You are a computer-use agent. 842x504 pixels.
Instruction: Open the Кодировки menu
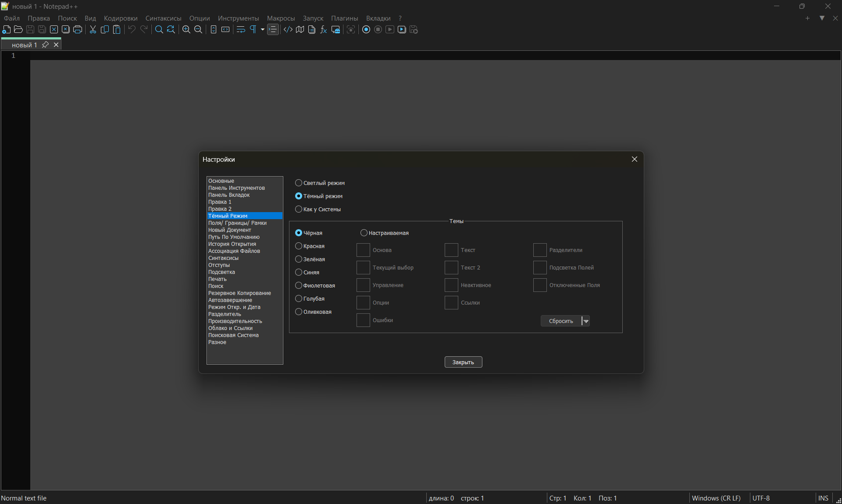pos(121,18)
